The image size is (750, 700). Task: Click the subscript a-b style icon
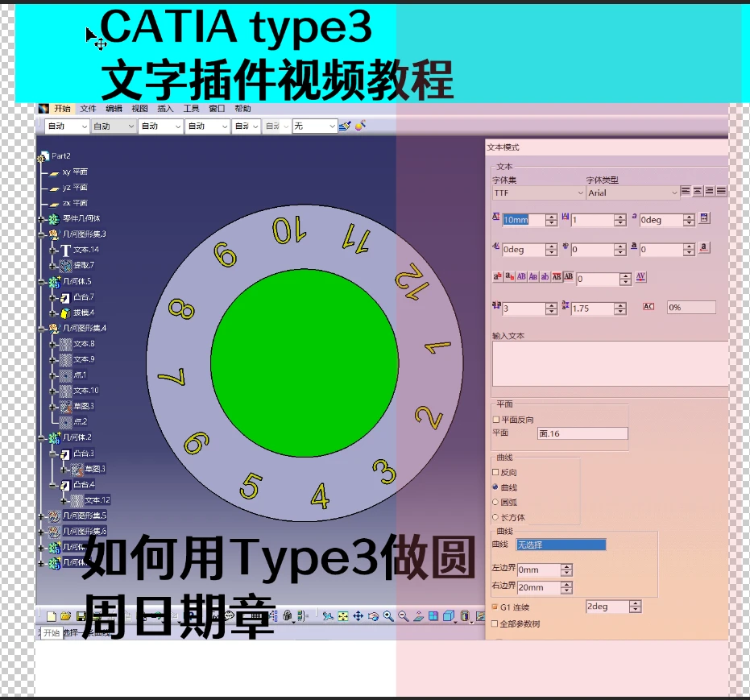tap(510, 276)
